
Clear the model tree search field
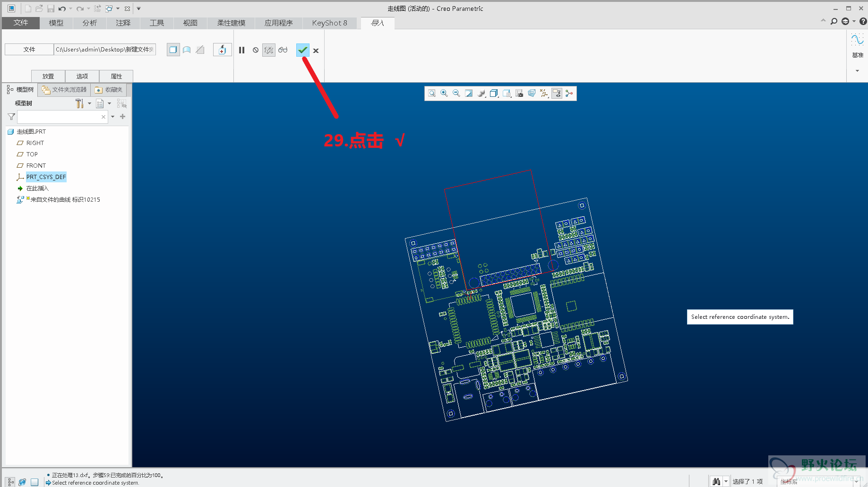click(103, 117)
